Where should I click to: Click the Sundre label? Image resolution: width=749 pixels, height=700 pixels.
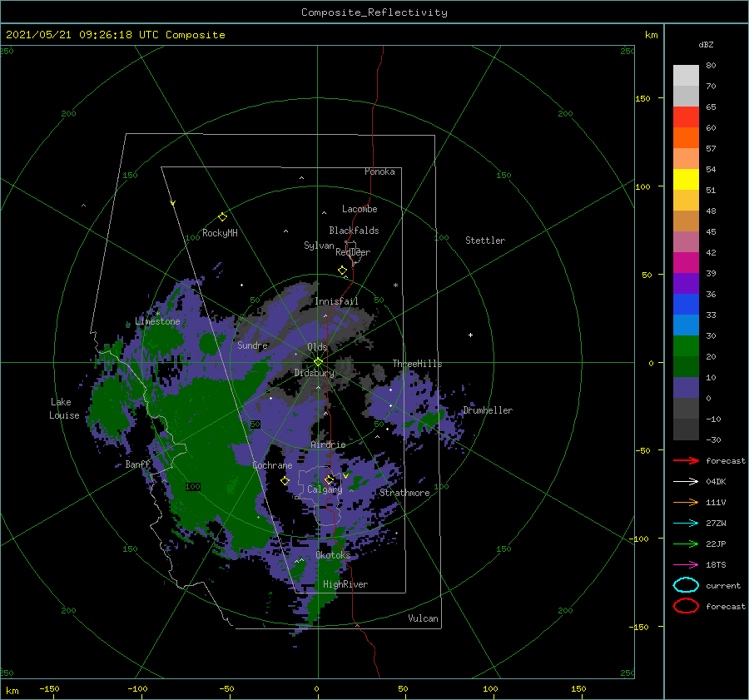[252, 345]
